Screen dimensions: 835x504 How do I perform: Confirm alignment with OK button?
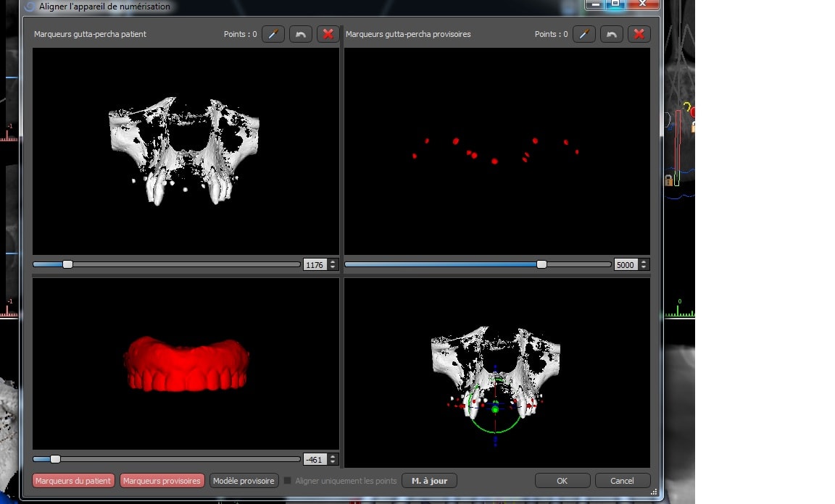[x=562, y=481]
